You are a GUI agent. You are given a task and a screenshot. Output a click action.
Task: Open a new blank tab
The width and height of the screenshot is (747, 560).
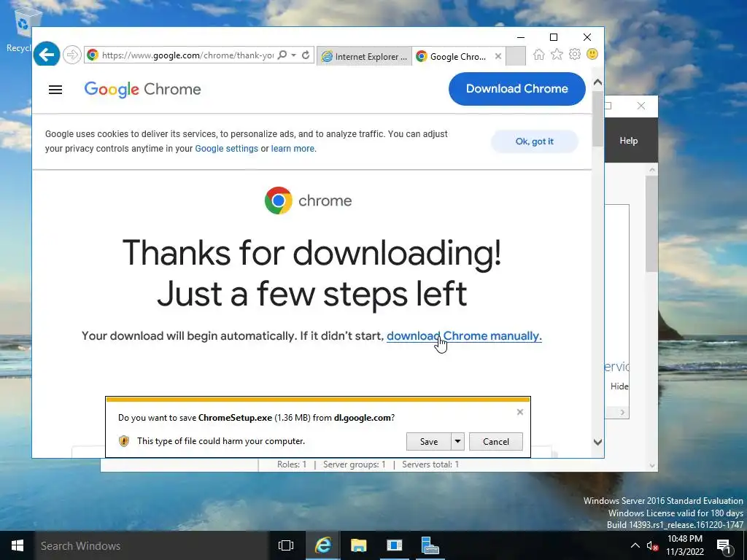click(516, 56)
